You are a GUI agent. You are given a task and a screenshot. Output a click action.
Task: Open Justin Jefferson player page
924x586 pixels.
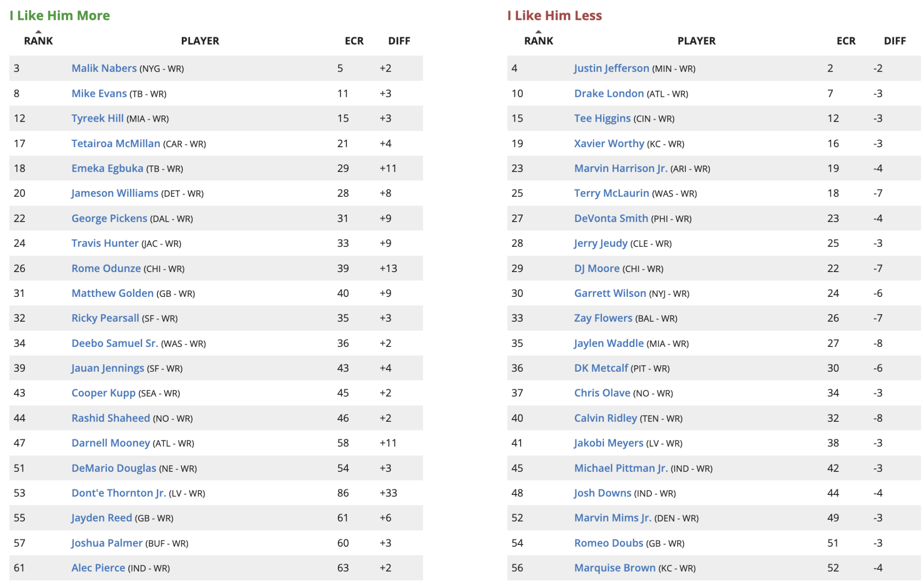610,68
